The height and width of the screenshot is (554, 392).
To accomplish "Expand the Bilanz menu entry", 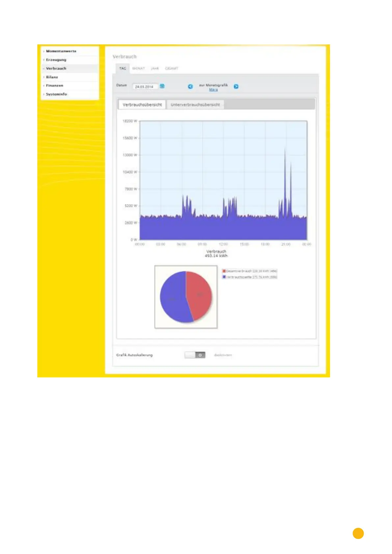I will [x=70, y=77].
